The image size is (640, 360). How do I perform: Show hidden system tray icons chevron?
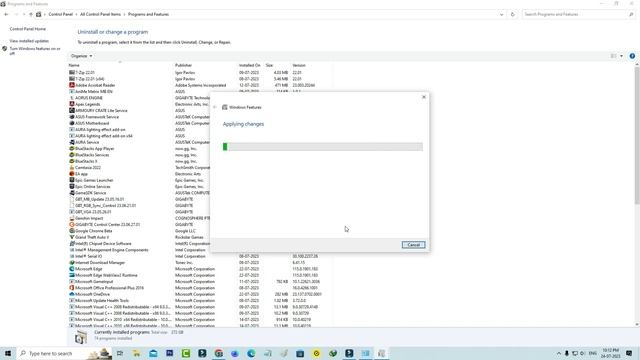click(558, 353)
